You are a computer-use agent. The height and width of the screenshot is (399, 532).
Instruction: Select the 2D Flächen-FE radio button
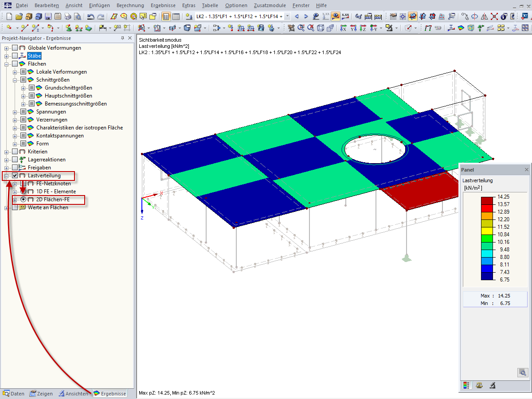click(x=23, y=199)
